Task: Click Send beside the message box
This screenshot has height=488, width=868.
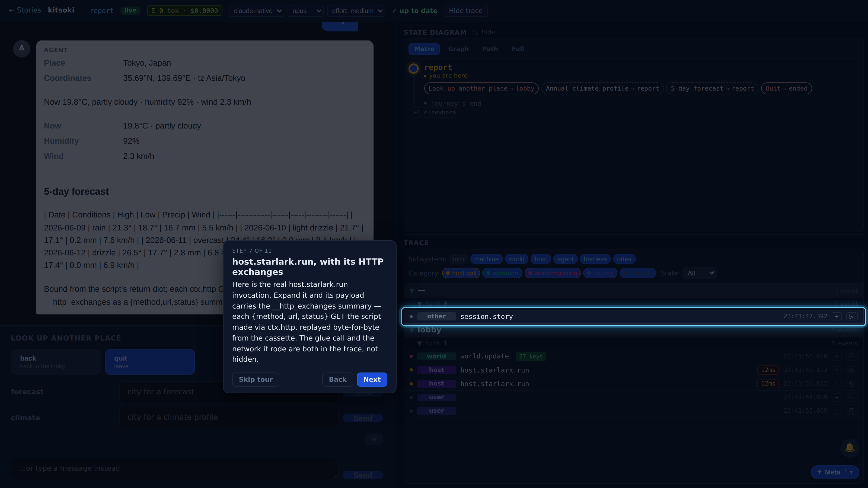Action: click(x=363, y=475)
